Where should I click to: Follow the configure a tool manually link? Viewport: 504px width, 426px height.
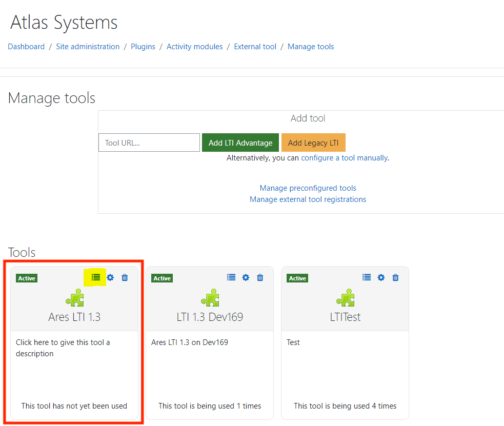344,158
